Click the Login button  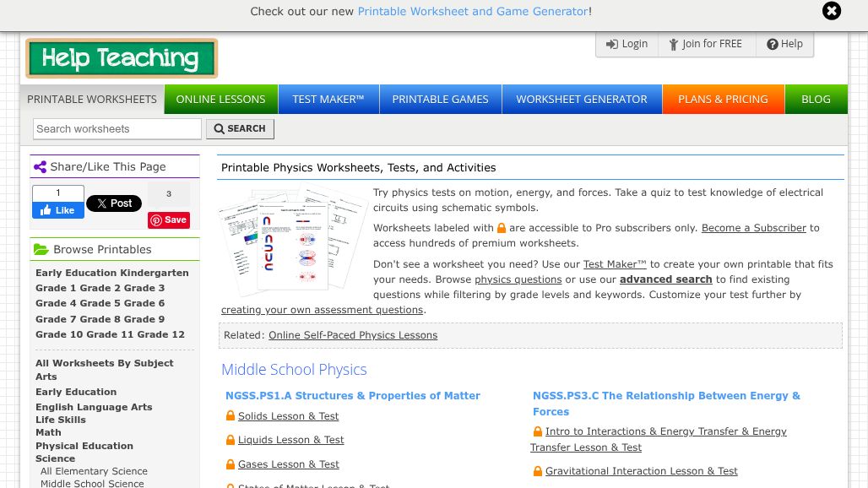[x=627, y=44]
